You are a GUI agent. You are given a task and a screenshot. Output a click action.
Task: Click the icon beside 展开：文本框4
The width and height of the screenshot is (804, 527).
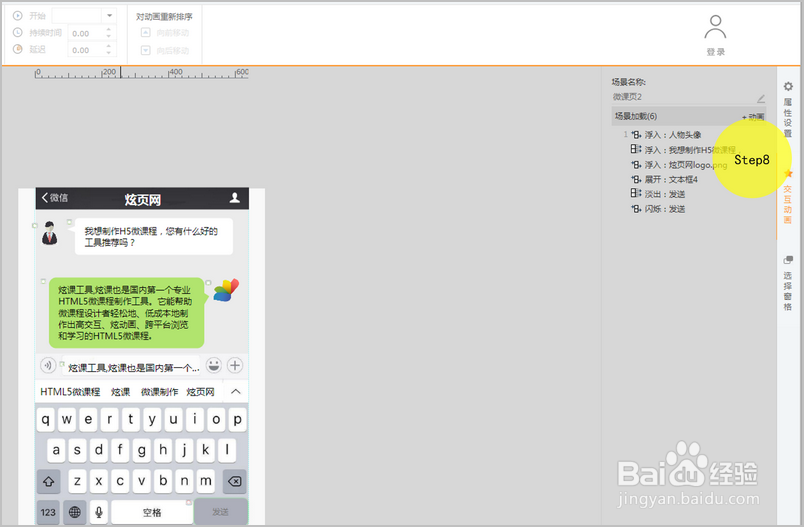point(636,179)
